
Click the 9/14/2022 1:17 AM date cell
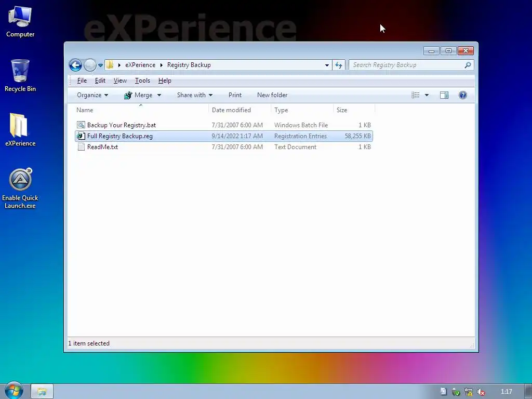pos(237,136)
